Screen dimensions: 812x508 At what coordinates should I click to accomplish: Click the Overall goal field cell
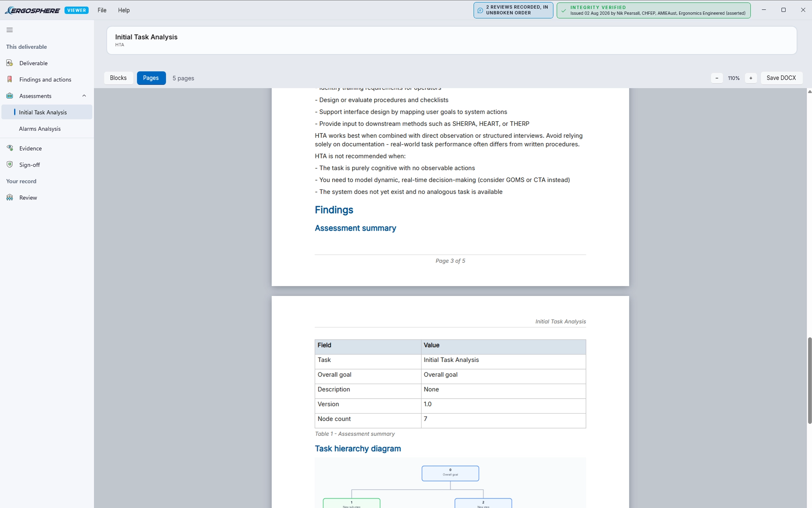pyautogui.click(x=368, y=376)
